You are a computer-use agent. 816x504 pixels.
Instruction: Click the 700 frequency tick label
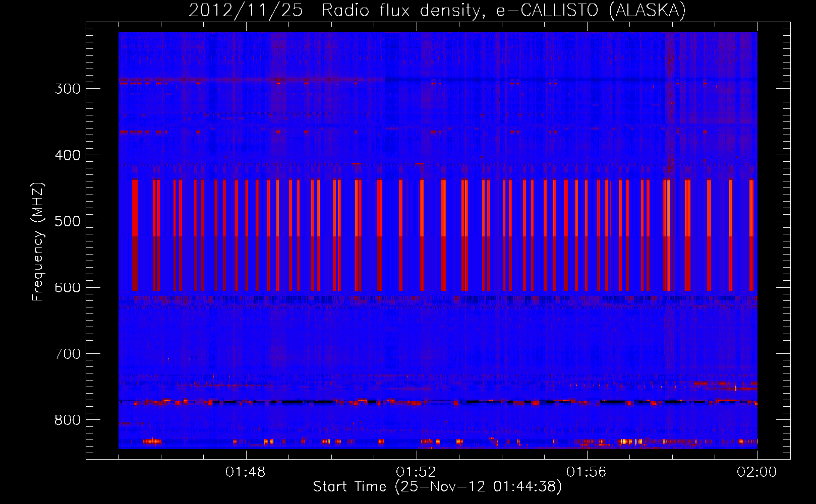[68, 354]
